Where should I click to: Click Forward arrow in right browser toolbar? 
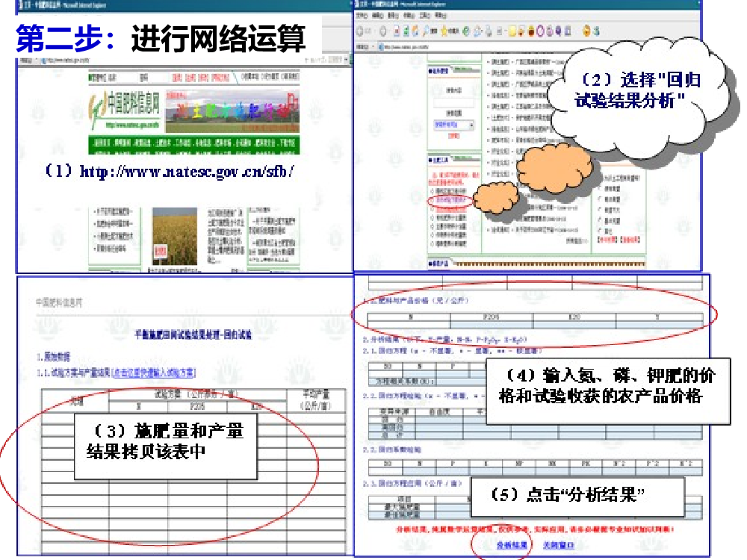(383, 31)
